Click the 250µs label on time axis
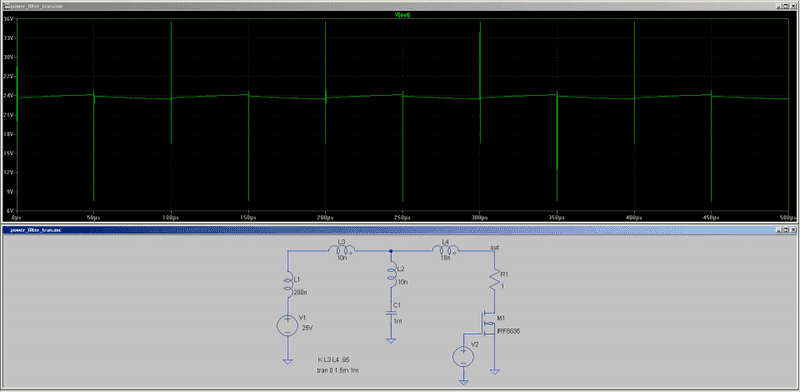800x392 pixels. (x=403, y=217)
